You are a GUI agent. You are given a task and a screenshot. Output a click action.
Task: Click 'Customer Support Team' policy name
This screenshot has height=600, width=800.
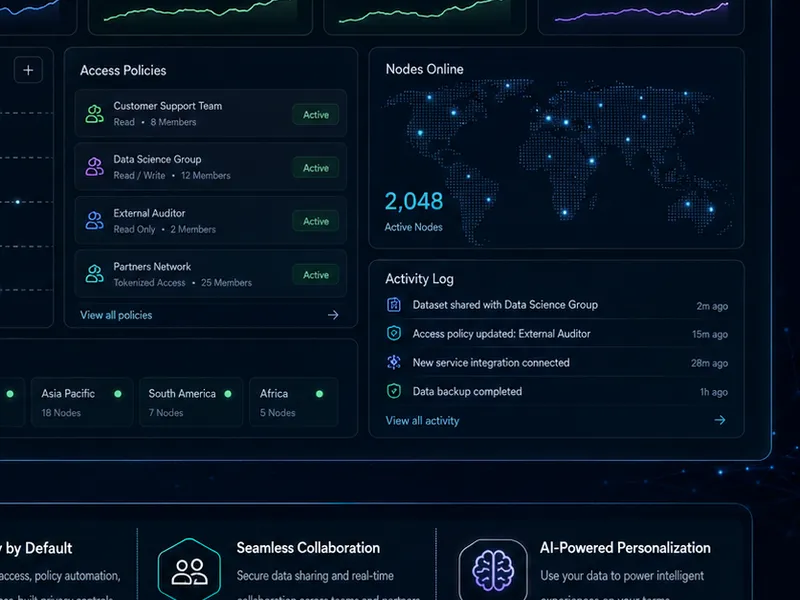click(168, 106)
